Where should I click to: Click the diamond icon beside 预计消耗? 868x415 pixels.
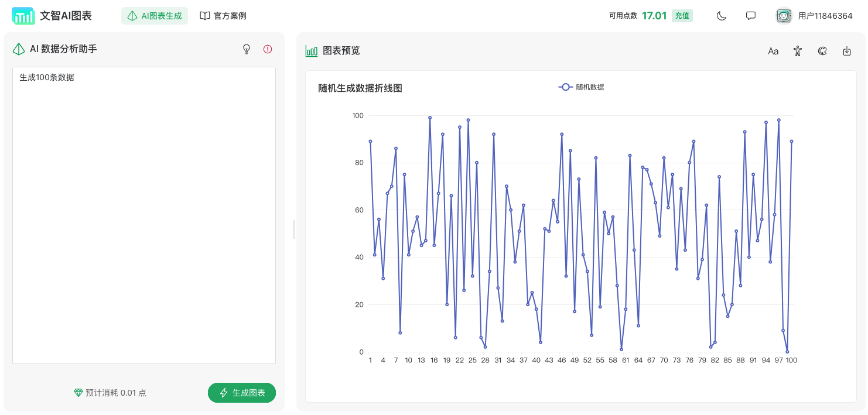tap(78, 393)
